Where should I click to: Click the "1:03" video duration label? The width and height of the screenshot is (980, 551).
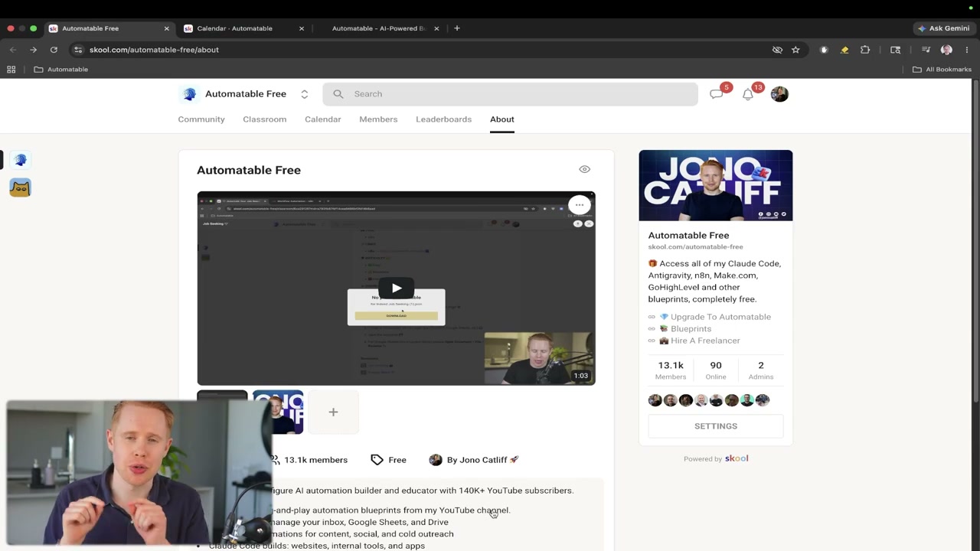click(x=581, y=376)
